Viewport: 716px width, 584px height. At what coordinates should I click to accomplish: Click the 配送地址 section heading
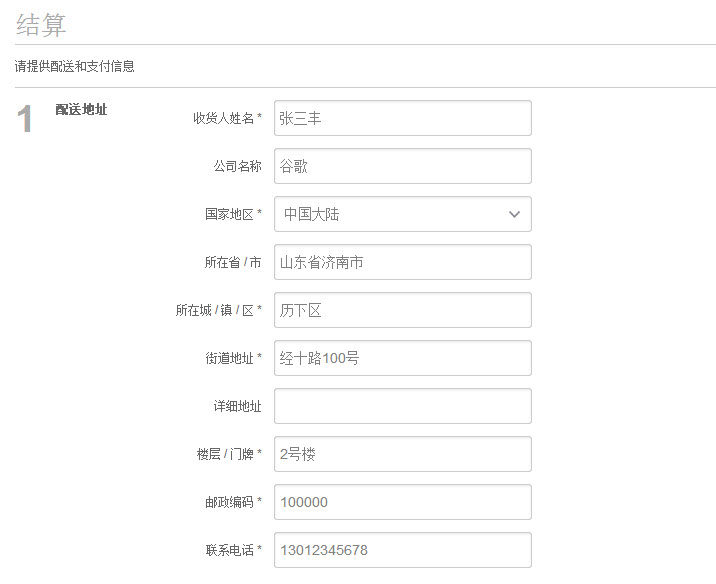[x=81, y=110]
